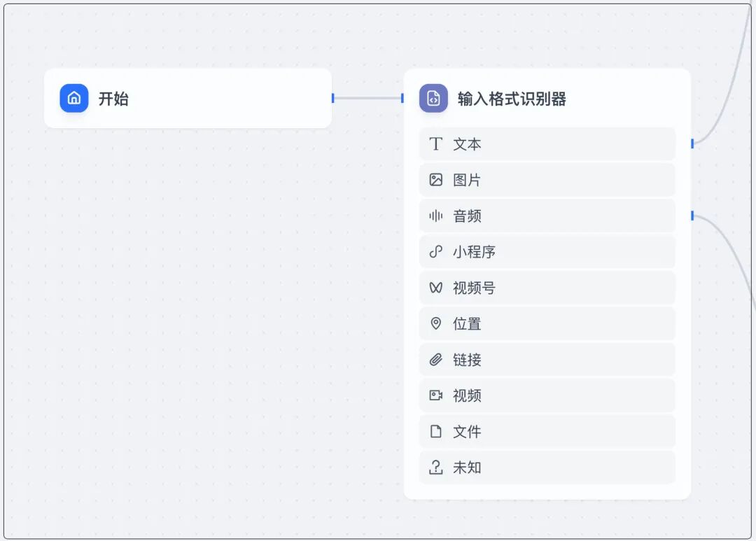Click the waveform icon beside 音频

click(436, 216)
